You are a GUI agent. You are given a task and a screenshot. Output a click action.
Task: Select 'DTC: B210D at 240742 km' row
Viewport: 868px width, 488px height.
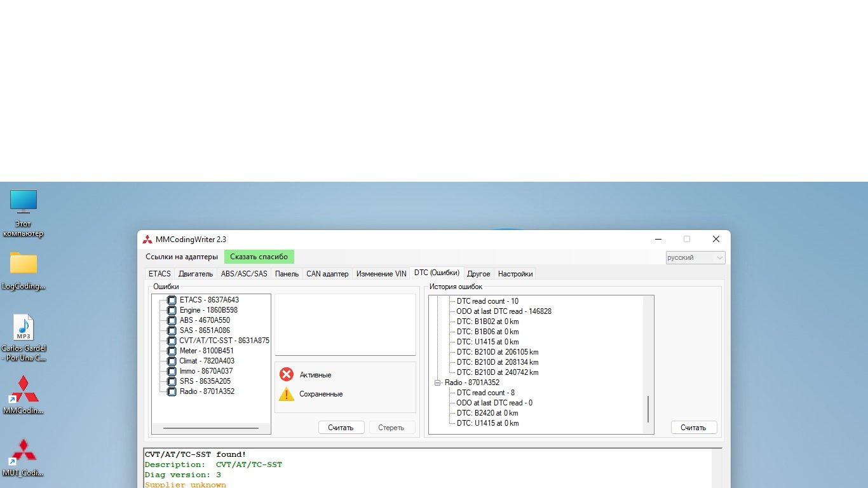[x=498, y=372]
